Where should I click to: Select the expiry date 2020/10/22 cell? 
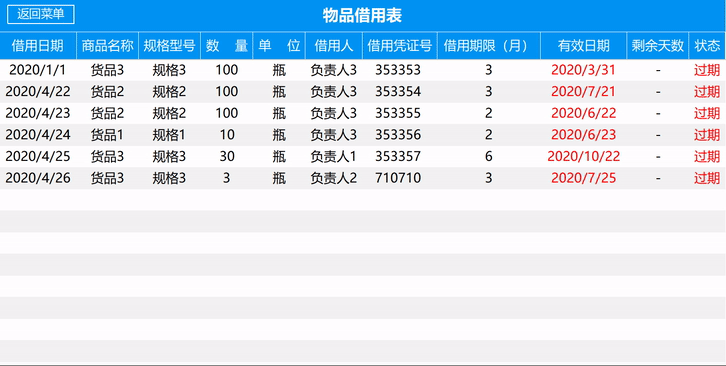click(x=583, y=156)
